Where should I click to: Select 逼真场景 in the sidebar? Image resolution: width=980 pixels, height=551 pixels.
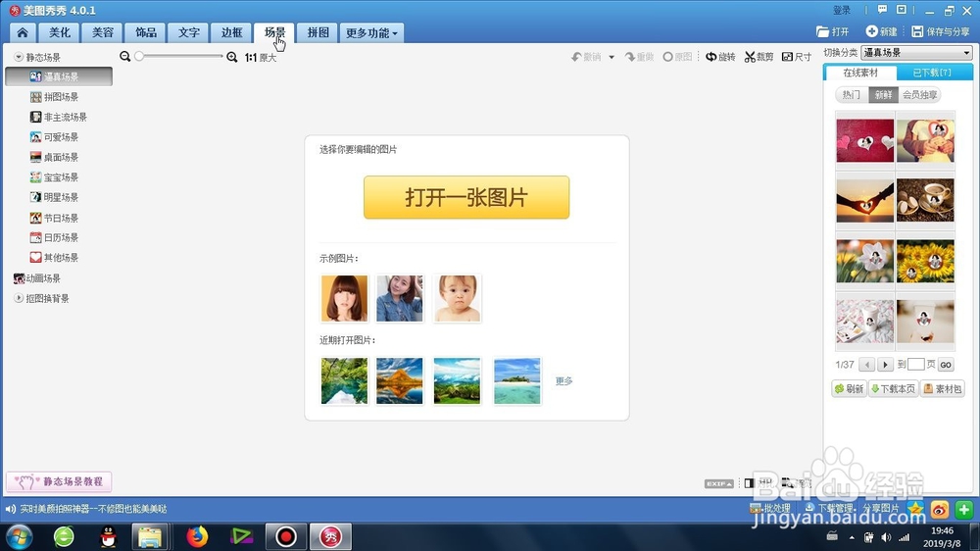[59, 76]
